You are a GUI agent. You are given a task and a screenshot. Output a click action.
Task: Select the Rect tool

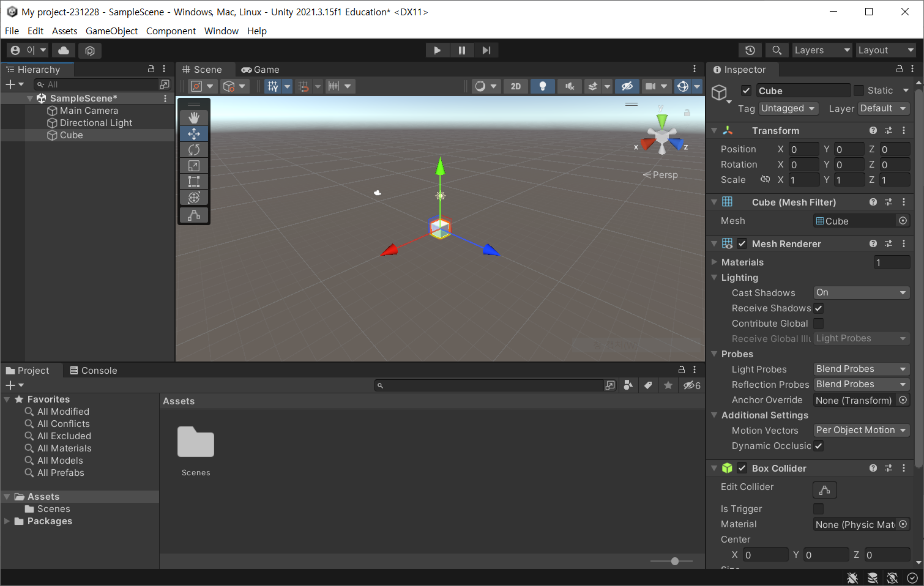pos(194,181)
